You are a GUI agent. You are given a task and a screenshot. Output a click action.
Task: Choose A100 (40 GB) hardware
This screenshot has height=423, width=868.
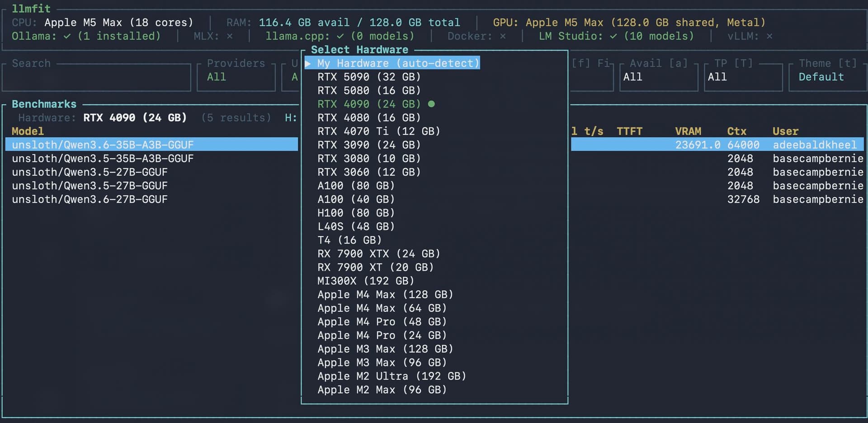click(x=356, y=199)
